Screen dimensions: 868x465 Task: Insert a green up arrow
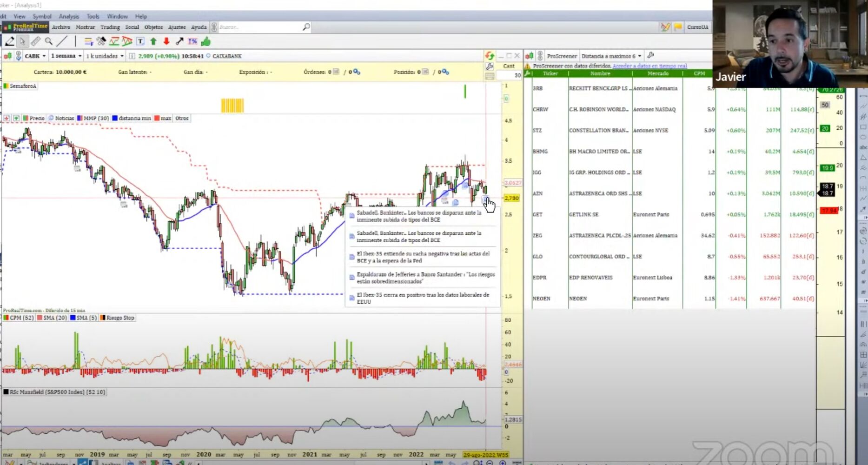click(153, 42)
